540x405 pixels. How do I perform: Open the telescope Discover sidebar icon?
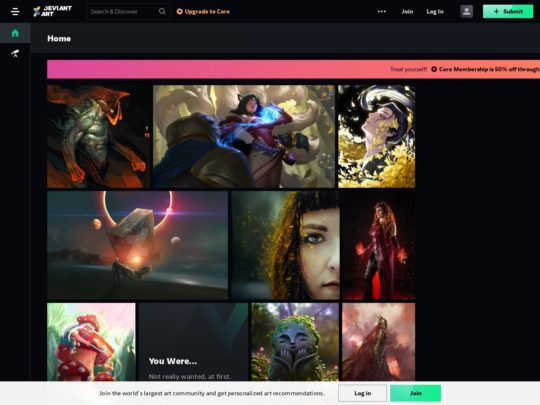(x=15, y=53)
